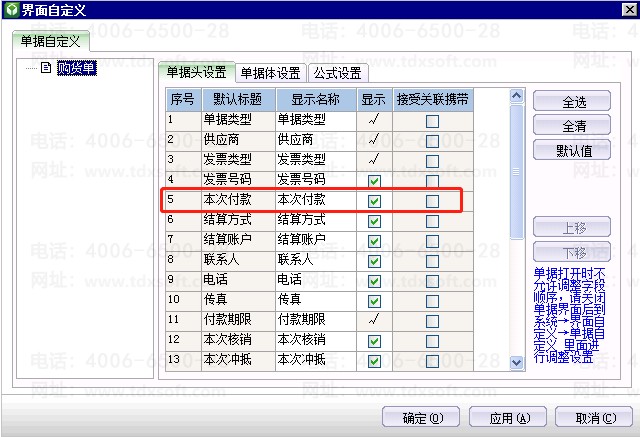Enable 接受关联携带 for 本次付款 row
This screenshot has width=640, height=437.
click(x=432, y=201)
